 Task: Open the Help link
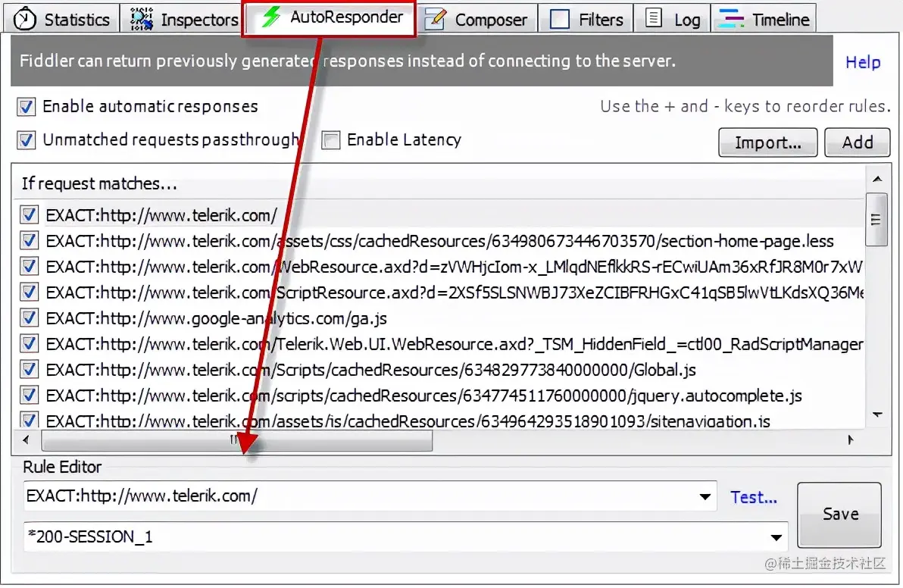coord(863,62)
